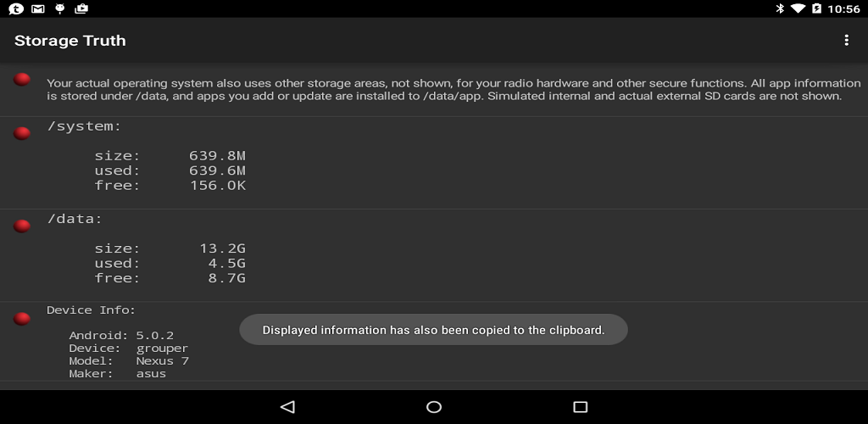Tap the red bullet beside /system
Image resolution: width=868 pixels, height=424 pixels.
22,133
